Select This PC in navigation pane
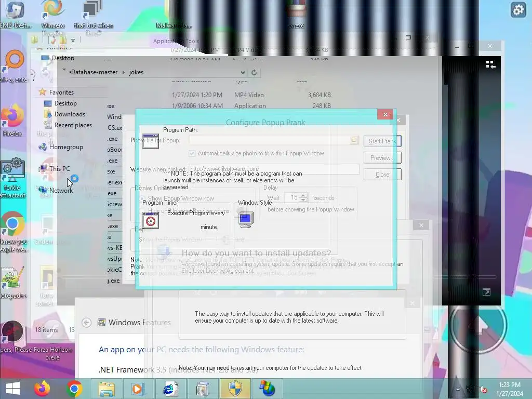The width and height of the screenshot is (532, 399). coord(59,169)
